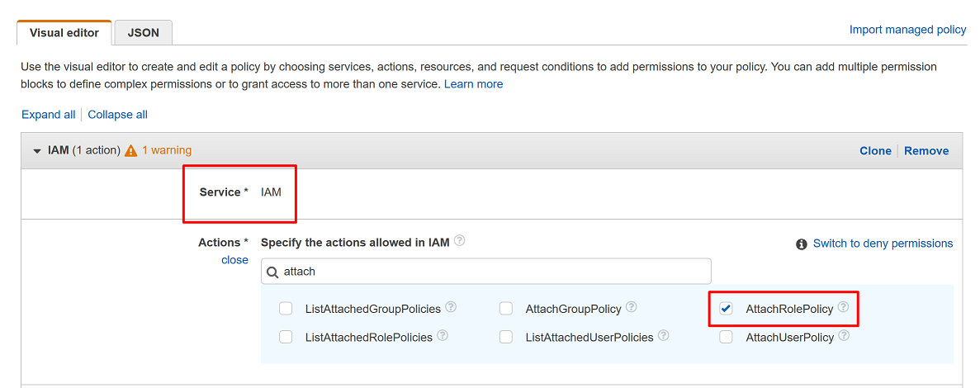Follow the Learn more link
The width and height of the screenshot is (980, 388).
point(473,83)
